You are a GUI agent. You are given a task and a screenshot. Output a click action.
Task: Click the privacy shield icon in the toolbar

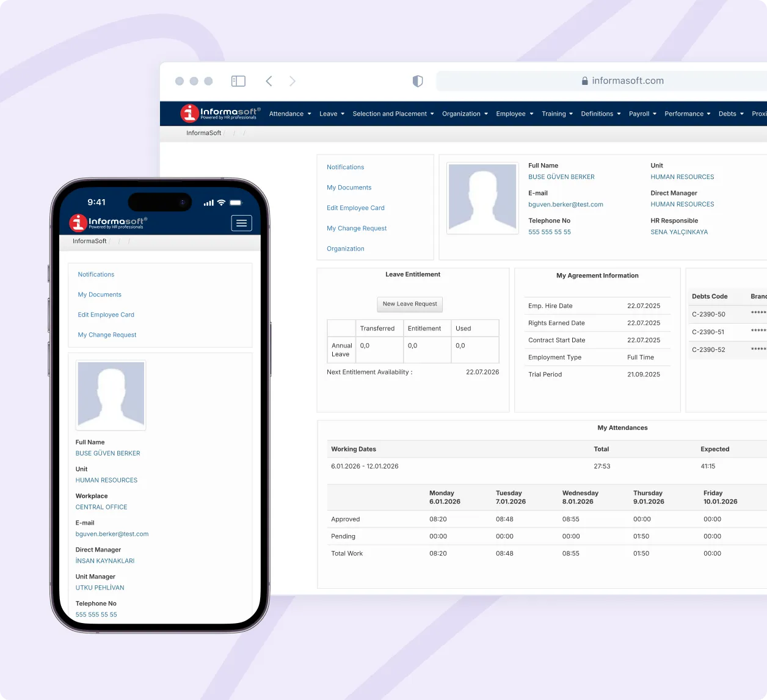[x=418, y=81]
